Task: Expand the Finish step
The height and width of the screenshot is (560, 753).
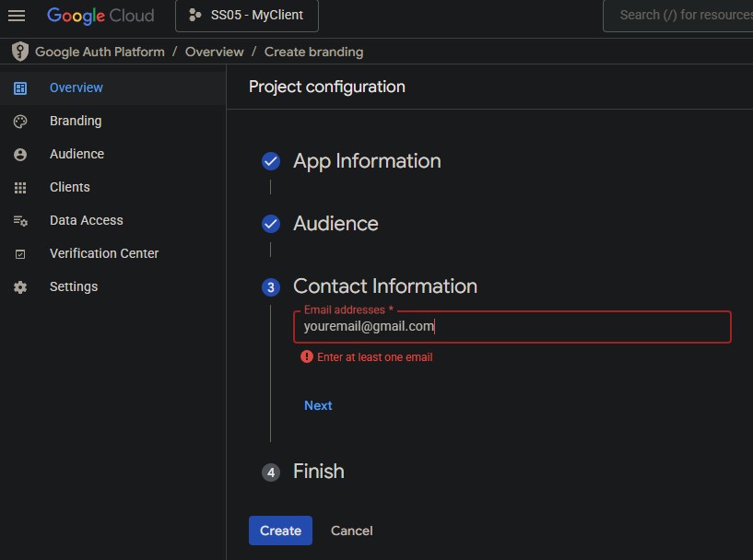Action: pyautogui.click(x=318, y=472)
